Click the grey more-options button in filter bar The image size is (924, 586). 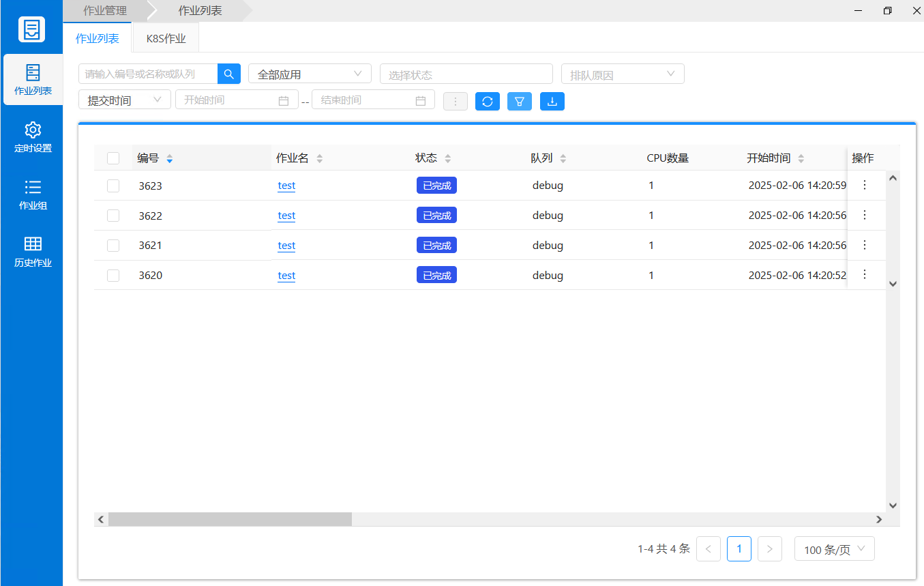click(x=456, y=101)
